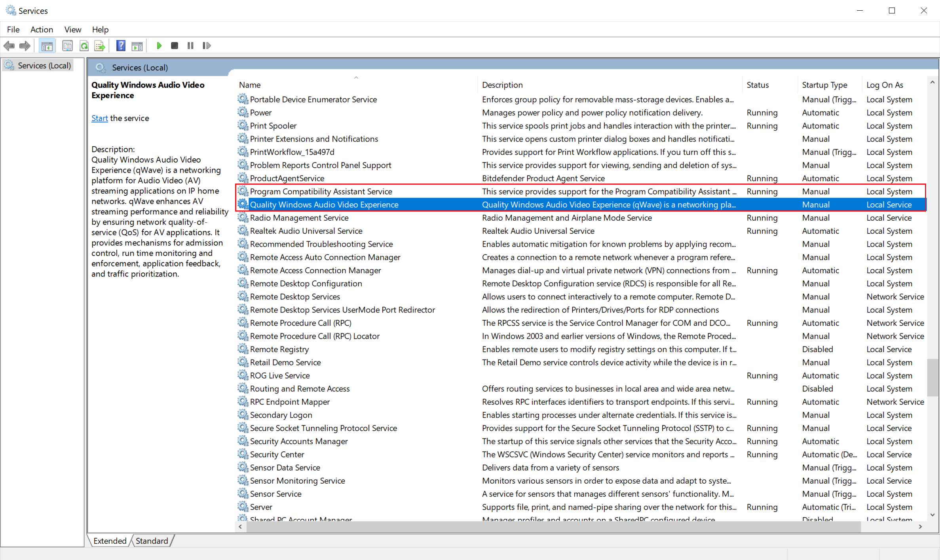This screenshot has height=560, width=940.
Task: Click gear icon of Print Spooler
Action: [243, 126]
